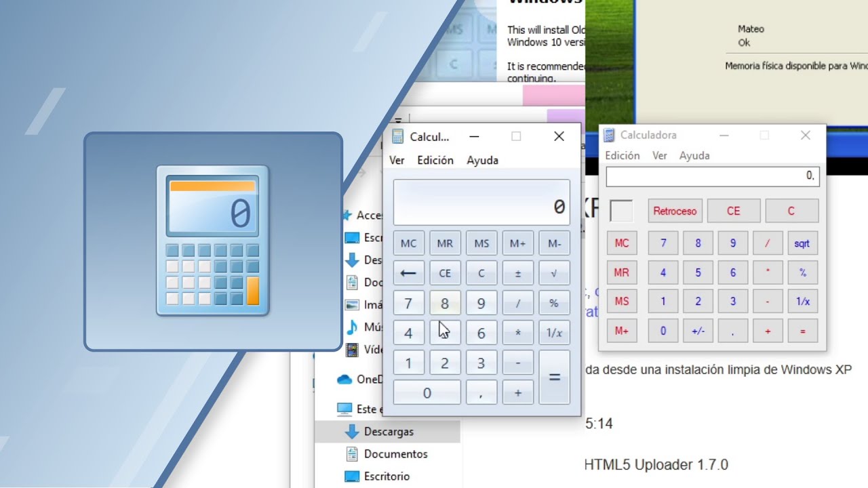Open Edición menu in XP Calculadora window

(x=623, y=155)
